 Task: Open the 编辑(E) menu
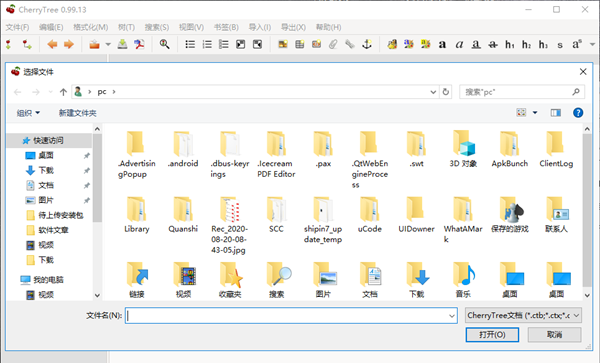[x=51, y=27]
